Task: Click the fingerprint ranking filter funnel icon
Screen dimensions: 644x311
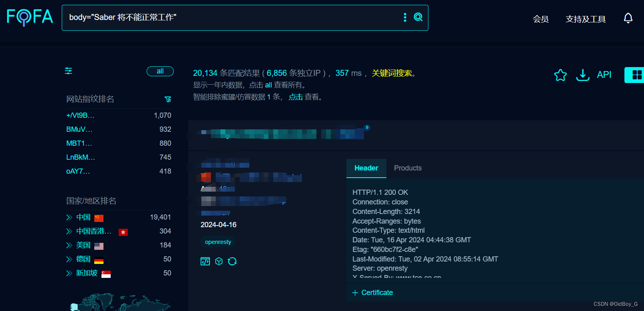Action: 168,99
